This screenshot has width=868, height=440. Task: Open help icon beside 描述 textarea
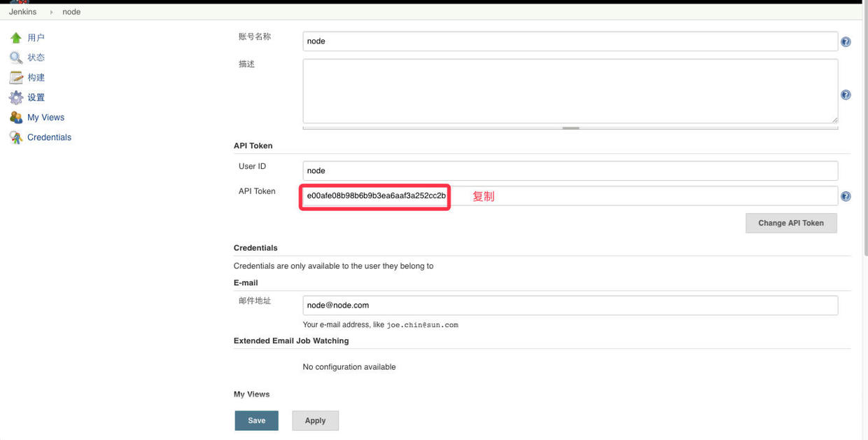(x=846, y=95)
